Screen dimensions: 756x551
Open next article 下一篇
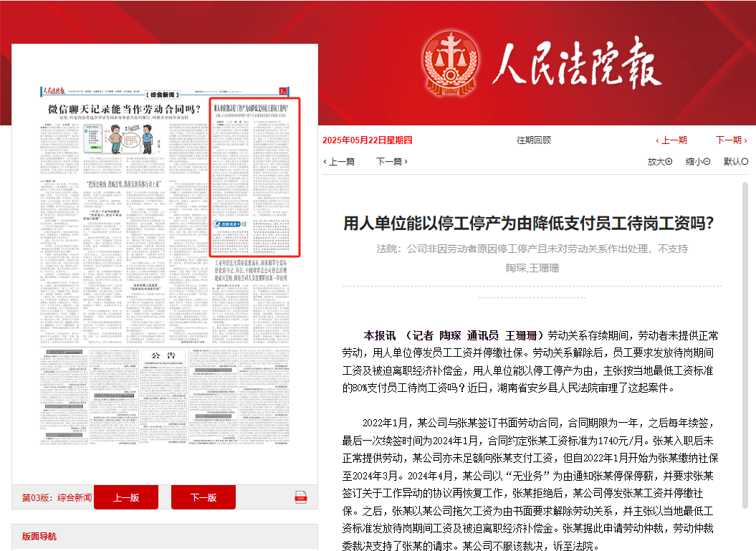[392, 161]
